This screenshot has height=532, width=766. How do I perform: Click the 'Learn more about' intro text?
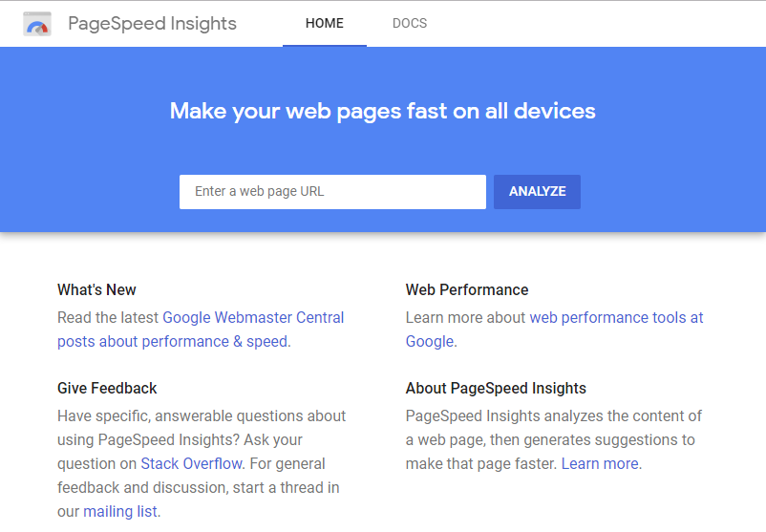coord(465,317)
